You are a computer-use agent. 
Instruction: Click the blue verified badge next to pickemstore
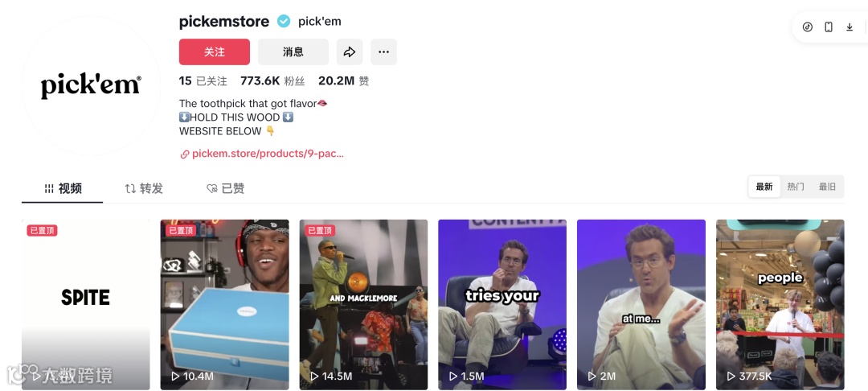284,22
